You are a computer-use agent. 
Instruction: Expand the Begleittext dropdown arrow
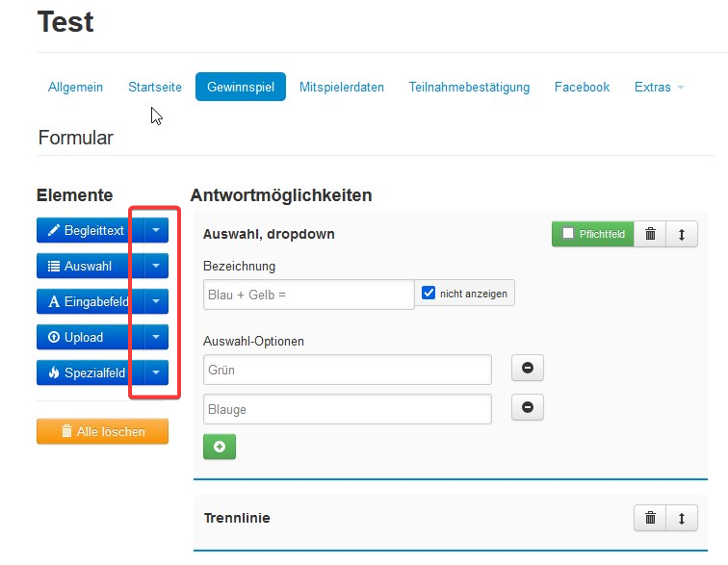(156, 231)
